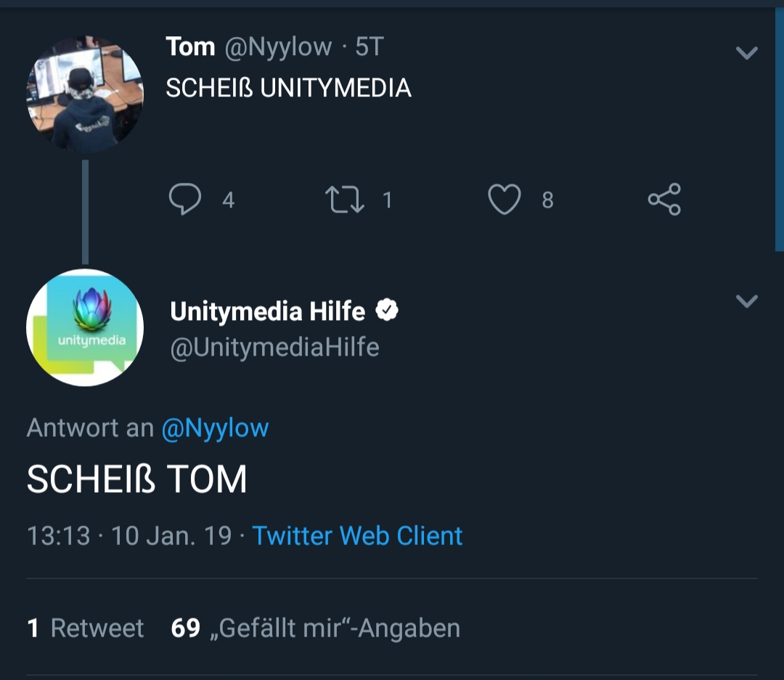The width and height of the screenshot is (784, 680).
Task: Open Tom's profile picture
Action: coord(85,93)
